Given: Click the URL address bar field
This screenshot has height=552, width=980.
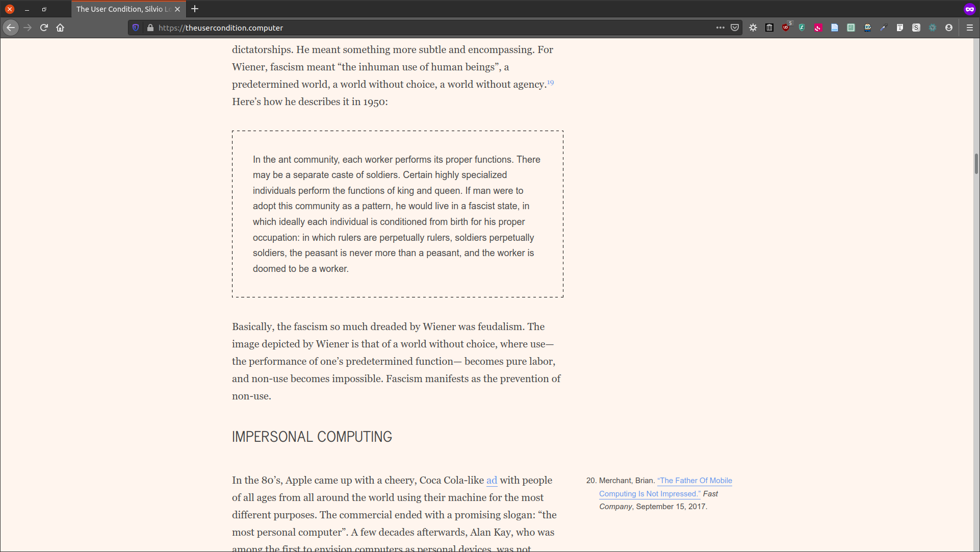Looking at the screenshot, I should pos(408,28).
